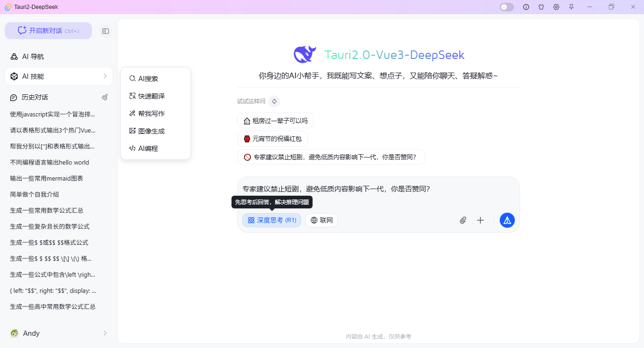
Task: Attach a file with the paperclip icon
Action: point(463,220)
